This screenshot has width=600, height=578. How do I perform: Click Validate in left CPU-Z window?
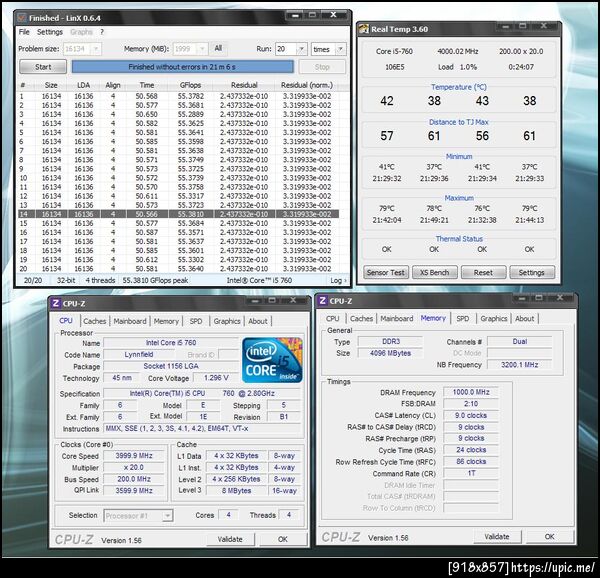coord(230,539)
